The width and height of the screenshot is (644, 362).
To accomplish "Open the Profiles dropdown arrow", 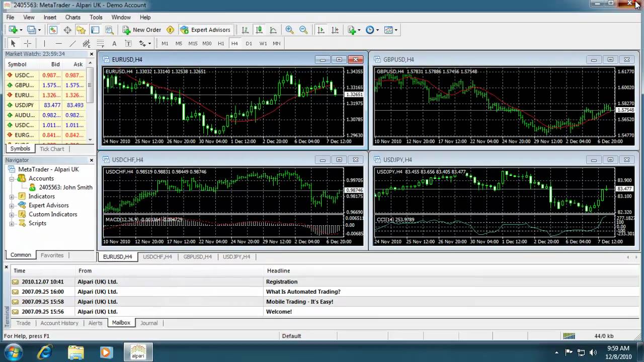I will 39,30.
